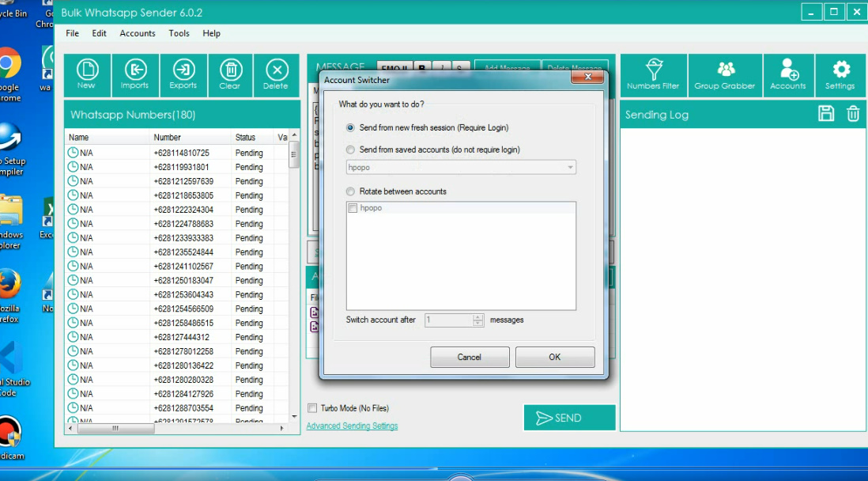
Task: Clear the Sending Log with trash icon
Action: click(853, 114)
